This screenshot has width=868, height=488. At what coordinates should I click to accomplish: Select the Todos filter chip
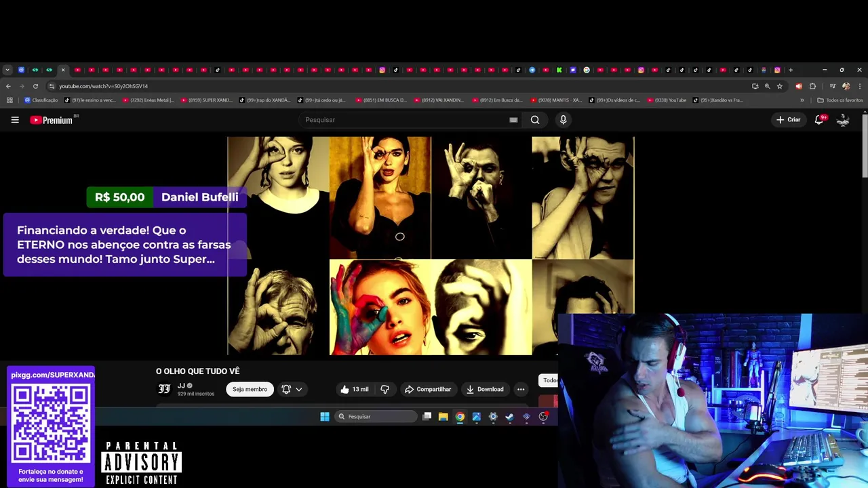pos(549,380)
